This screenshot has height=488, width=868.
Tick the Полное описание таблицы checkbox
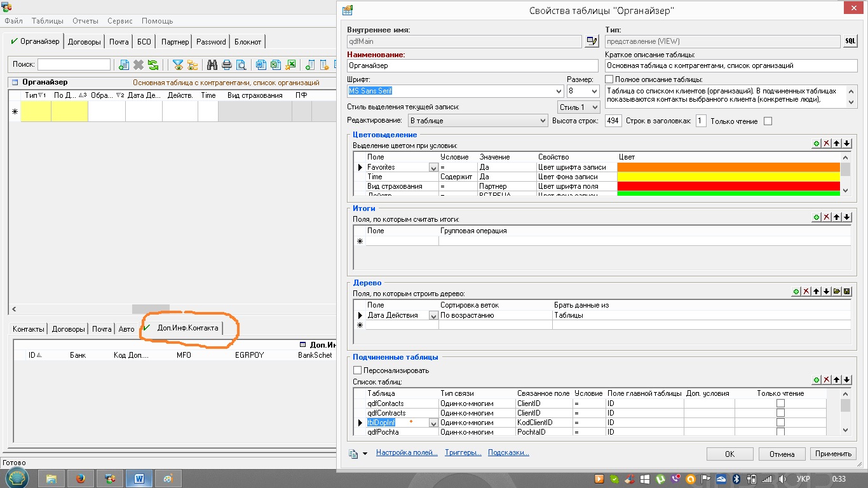pos(609,79)
